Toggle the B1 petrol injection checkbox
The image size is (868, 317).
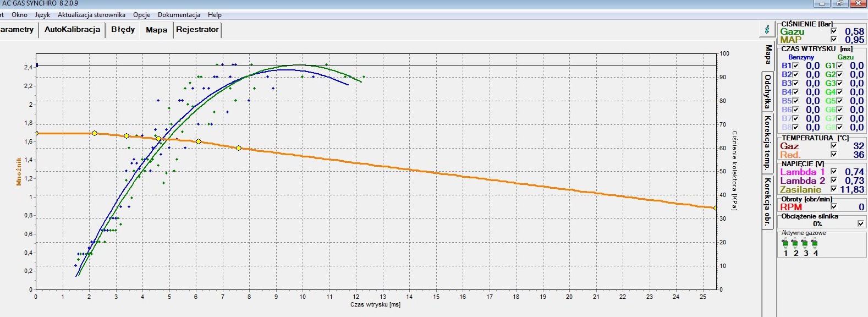[x=795, y=65]
